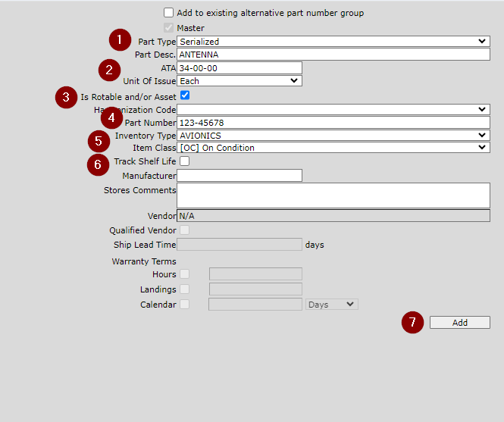Click the Stores Comments text area
504x422 pixels.
[333, 195]
